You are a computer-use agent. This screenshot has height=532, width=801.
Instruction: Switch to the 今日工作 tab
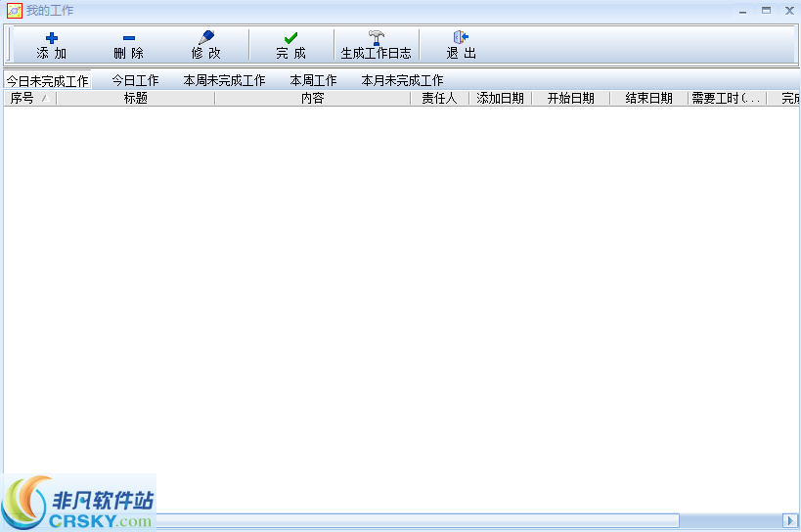point(135,80)
